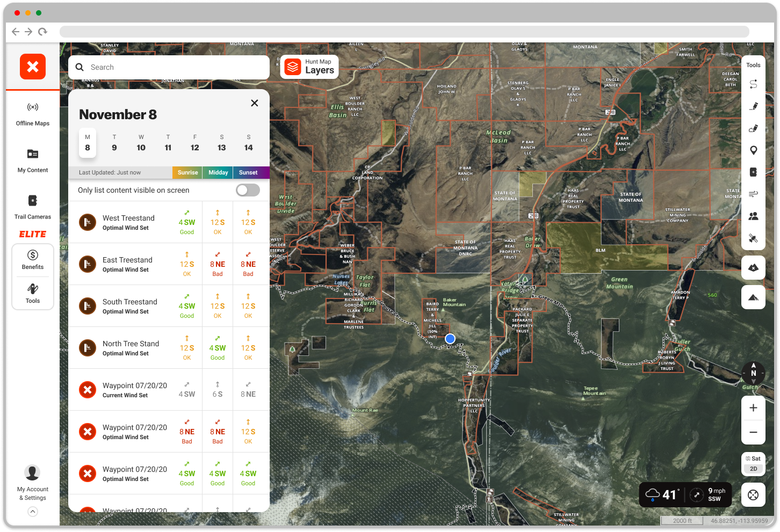780x532 pixels.
Task: Zoom out on the map
Action: (x=753, y=432)
